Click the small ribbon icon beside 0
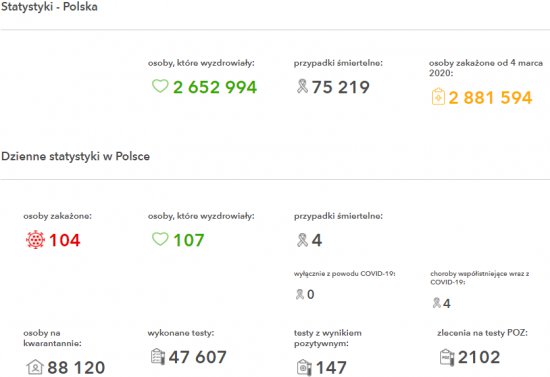Image resolution: width=550 pixels, height=377 pixels. pos(300,294)
